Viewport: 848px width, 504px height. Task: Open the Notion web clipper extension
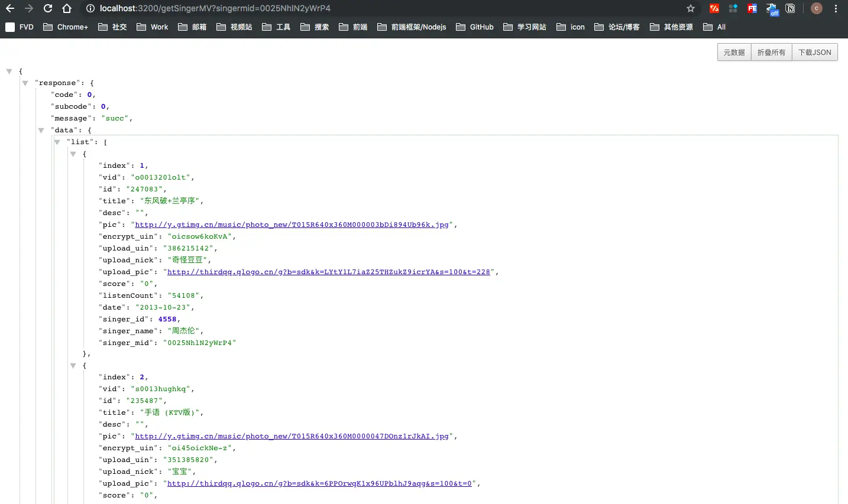(x=791, y=8)
